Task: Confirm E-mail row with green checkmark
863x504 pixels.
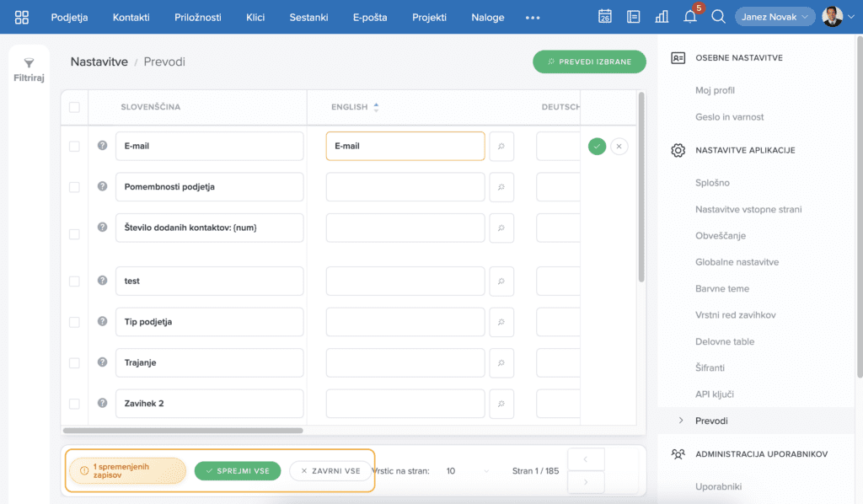Action: (x=597, y=146)
